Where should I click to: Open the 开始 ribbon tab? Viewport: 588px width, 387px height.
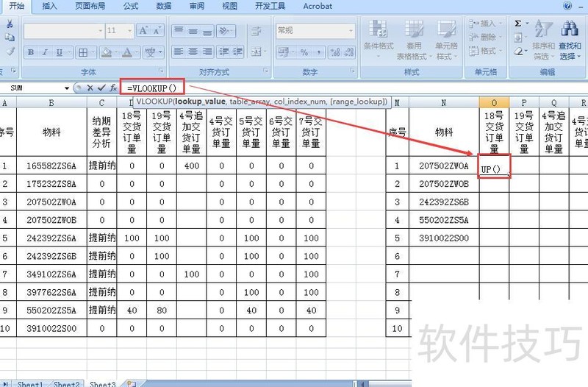[16, 6]
